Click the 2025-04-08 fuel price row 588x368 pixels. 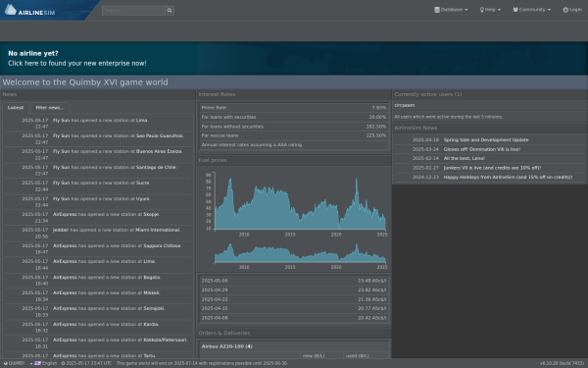(x=294, y=318)
